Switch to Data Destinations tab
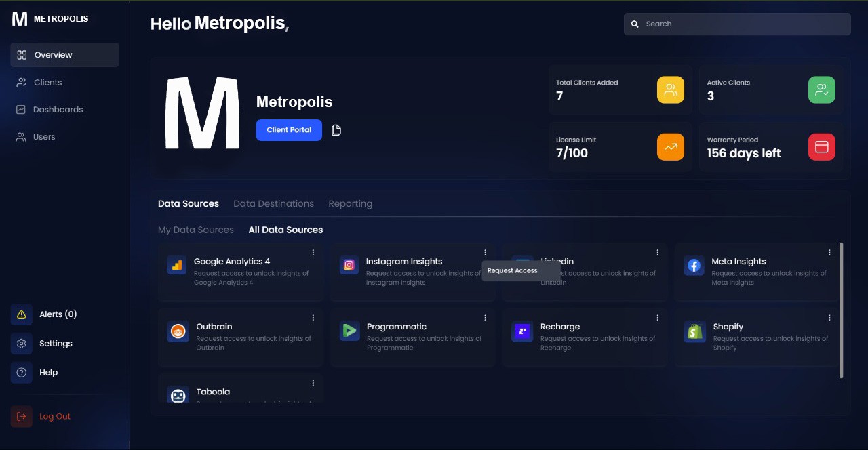Screen dimensions: 868x450 click(x=273, y=203)
